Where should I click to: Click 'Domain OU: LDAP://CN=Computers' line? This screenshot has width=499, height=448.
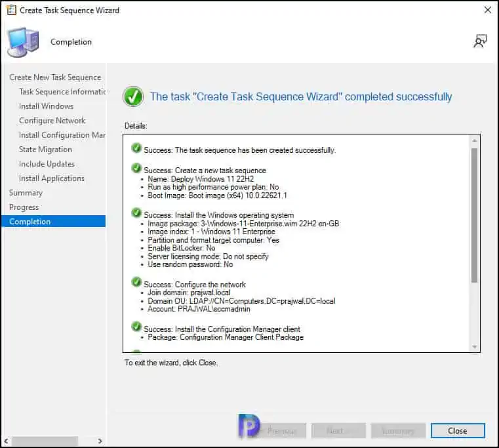(241, 301)
